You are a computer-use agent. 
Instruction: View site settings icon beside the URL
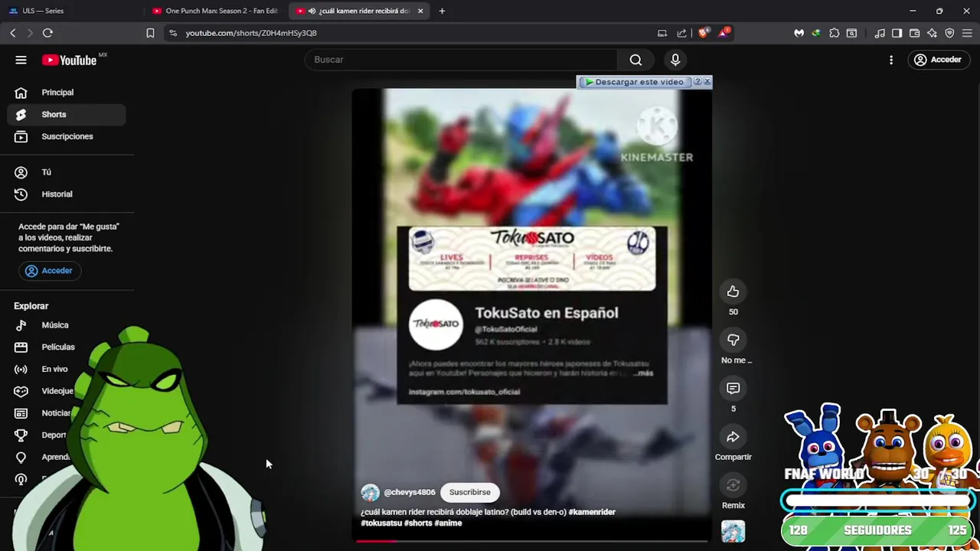(x=173, y=33)
